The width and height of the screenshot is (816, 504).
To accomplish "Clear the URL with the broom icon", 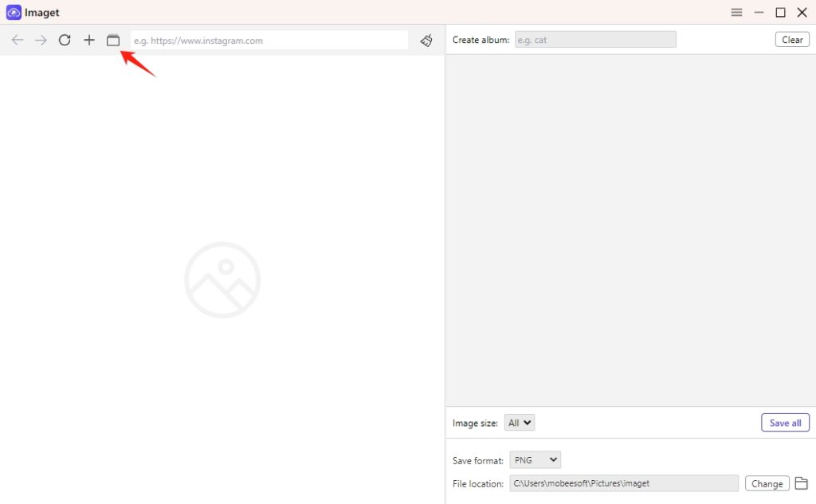I will click(x=426, y=40).
